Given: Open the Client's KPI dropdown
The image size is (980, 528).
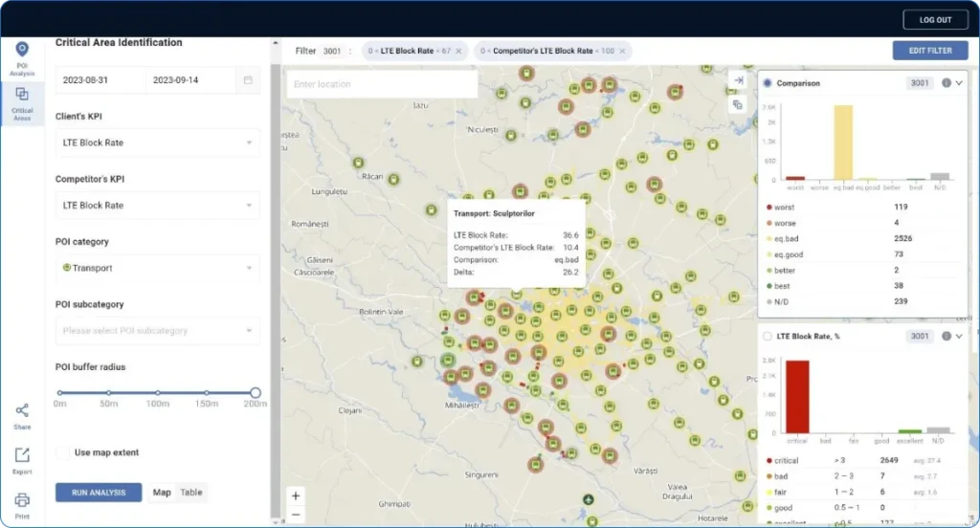Looking at the screenshot, I should tap(157, 143).
